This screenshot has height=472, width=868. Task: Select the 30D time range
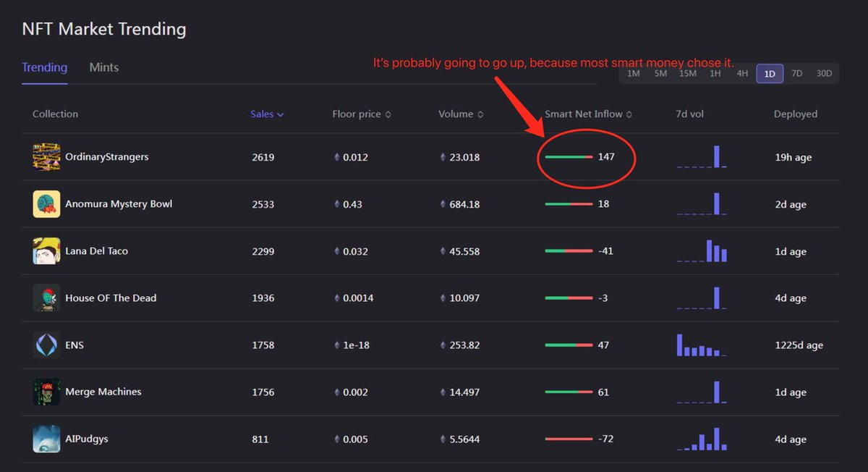[824, 74]
